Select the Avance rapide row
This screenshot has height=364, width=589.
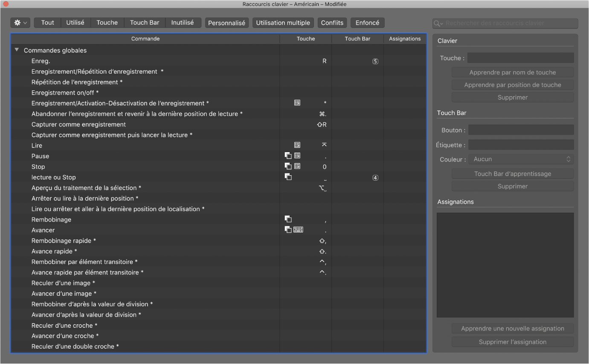click(218, 251)
